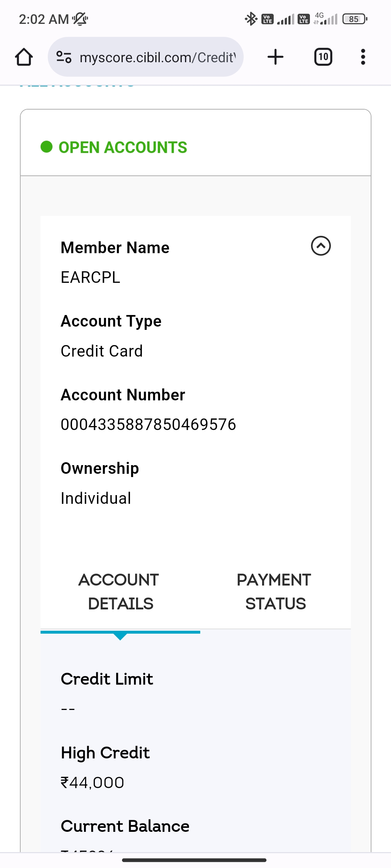Image resolution: width=391 pixels, height=868 pixels.
Task: Tap the browser home icon
Action: (24, 57)
